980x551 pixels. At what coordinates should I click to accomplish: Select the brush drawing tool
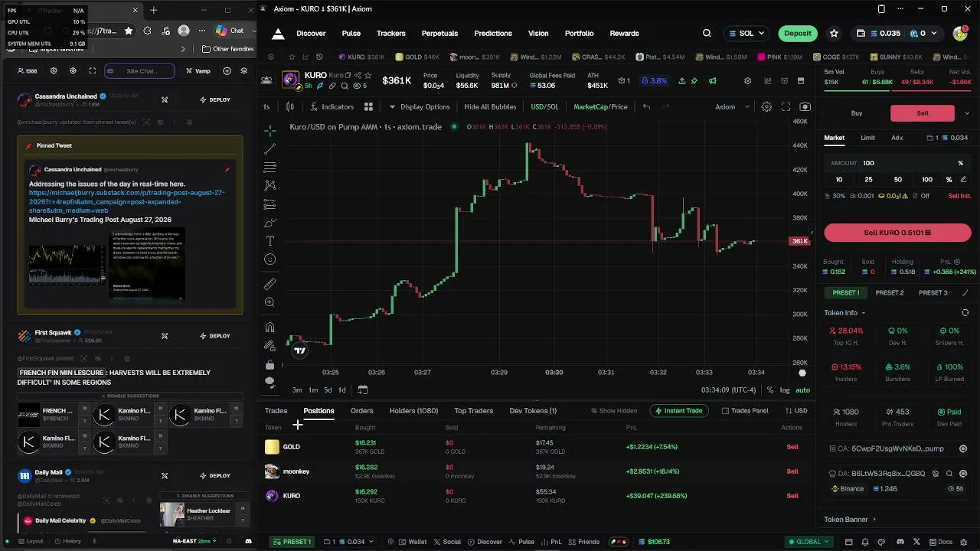tap(269, 223)
